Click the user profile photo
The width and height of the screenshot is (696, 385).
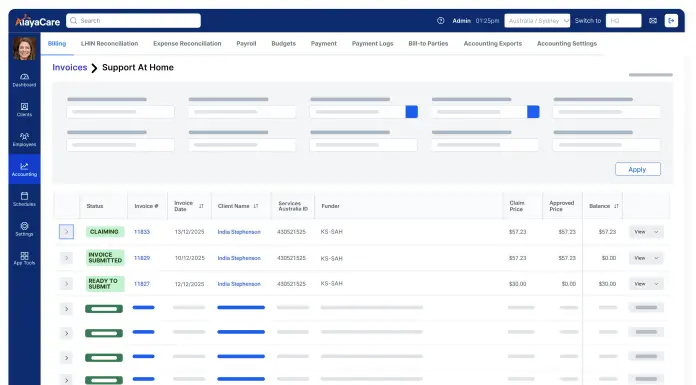pyautogui.click(x=24, y=48)
